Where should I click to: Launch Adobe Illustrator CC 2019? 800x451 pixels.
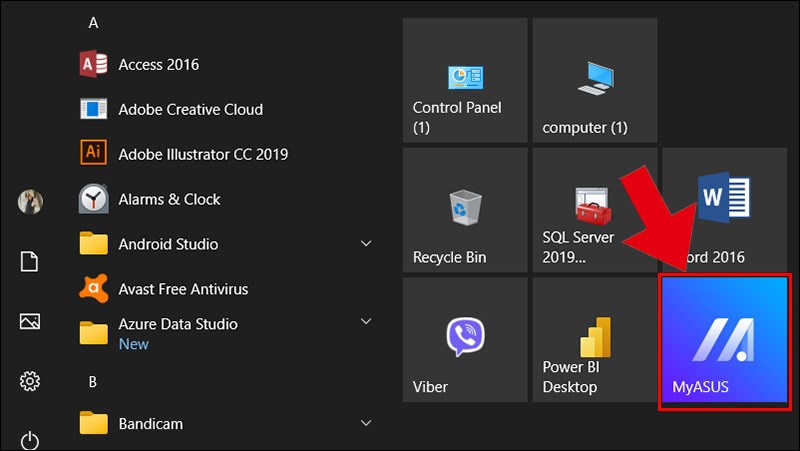click(224, 154)
